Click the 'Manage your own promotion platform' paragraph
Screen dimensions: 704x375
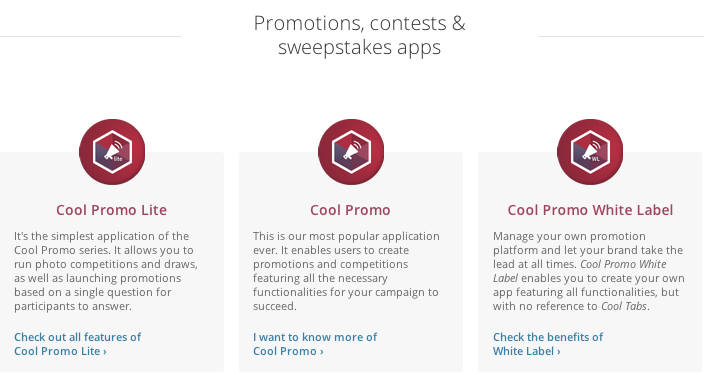(589, 271)
